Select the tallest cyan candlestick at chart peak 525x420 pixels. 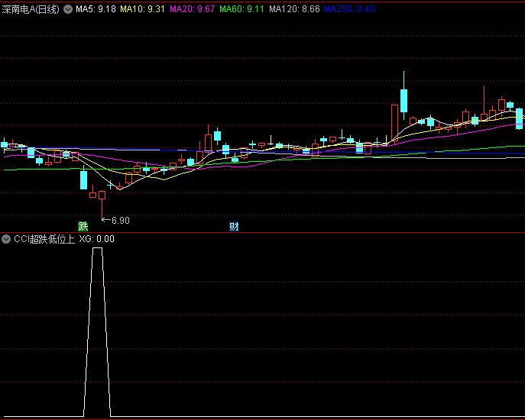click(403, 101)
